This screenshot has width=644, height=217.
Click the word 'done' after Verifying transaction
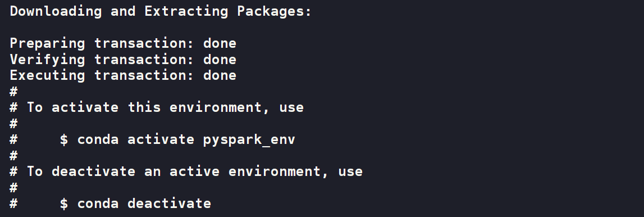tap(220, 59)
